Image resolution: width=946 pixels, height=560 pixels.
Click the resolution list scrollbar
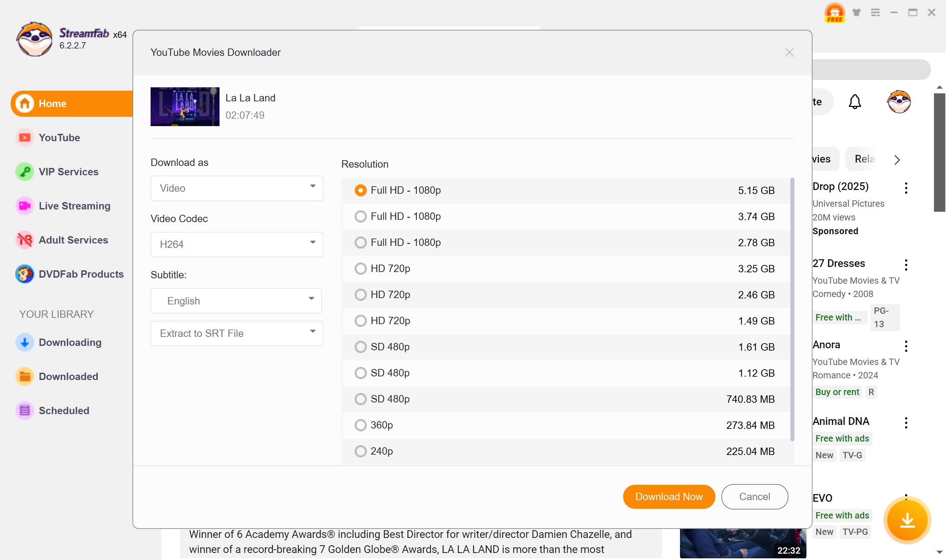click(792, 309)
